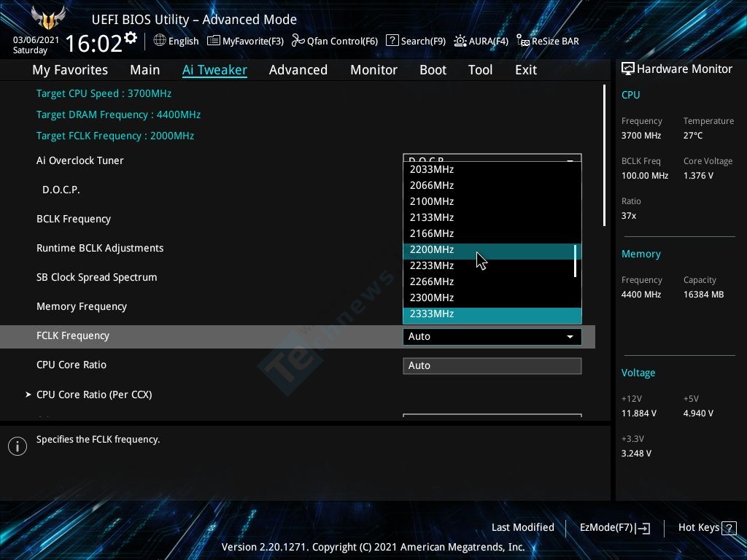Click the info icon beside help text
This screenshot has height=560, width=747.
tap(18, 446)
